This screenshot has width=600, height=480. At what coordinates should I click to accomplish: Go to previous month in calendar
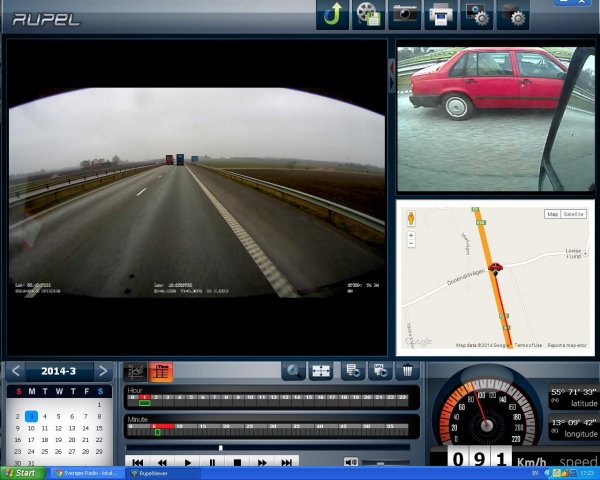[15, 371]
